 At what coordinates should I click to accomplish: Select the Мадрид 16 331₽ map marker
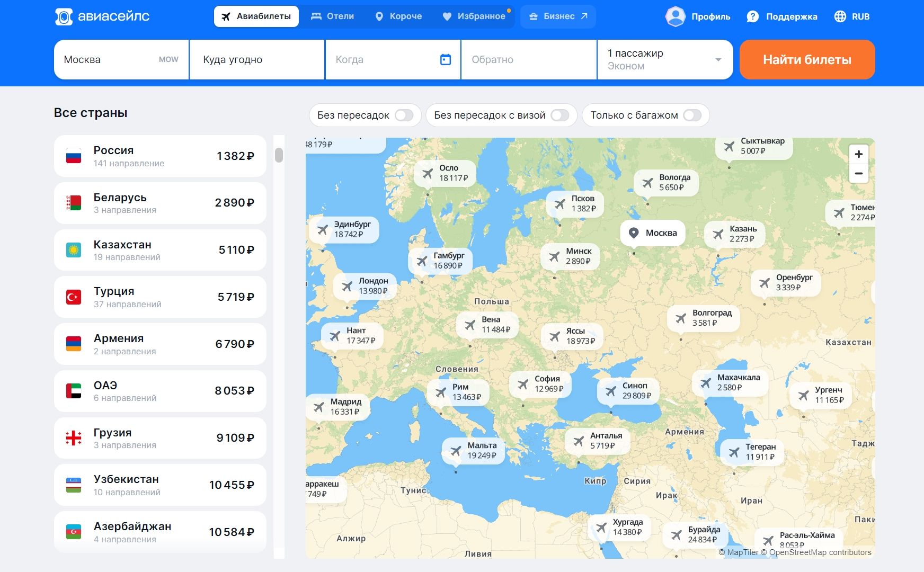338,407
